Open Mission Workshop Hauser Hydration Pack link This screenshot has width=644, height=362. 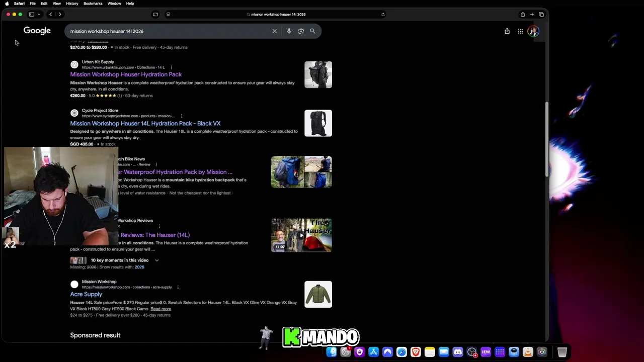(126, 74)
